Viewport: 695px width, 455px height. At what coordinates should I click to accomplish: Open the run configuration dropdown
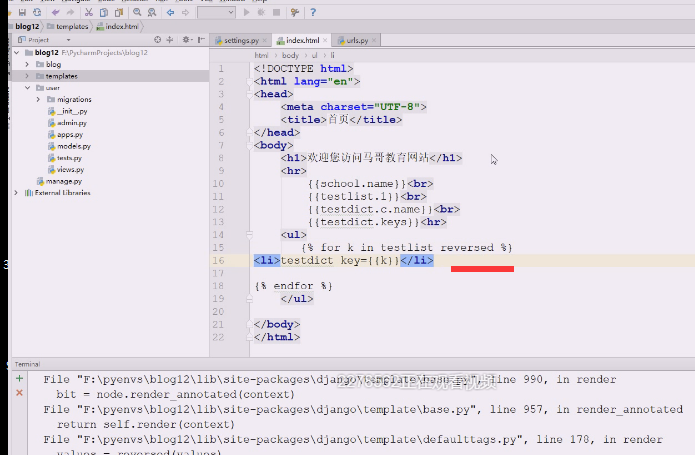click(x=216, y=12)
